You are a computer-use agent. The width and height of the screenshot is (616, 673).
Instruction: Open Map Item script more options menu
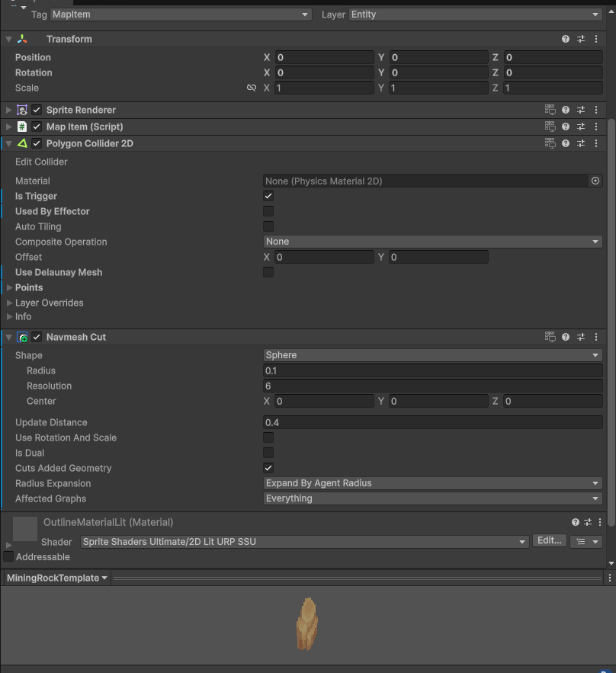pos(596,127)
